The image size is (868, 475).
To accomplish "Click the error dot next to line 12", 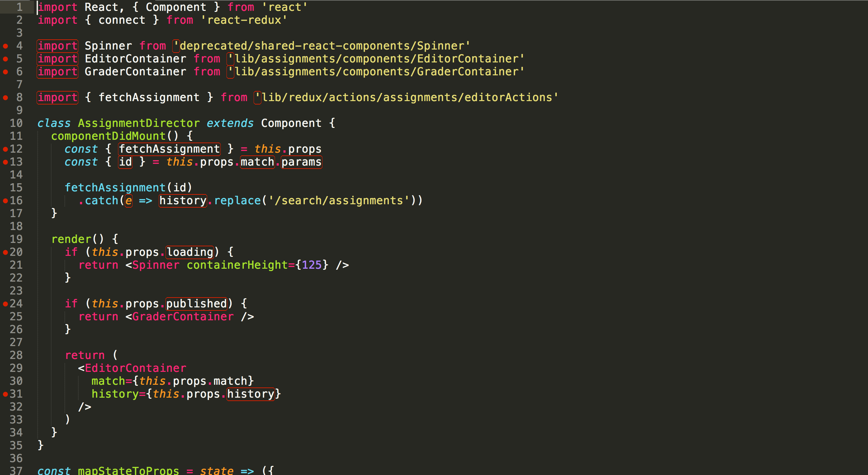I will click(x=5, y=149).
